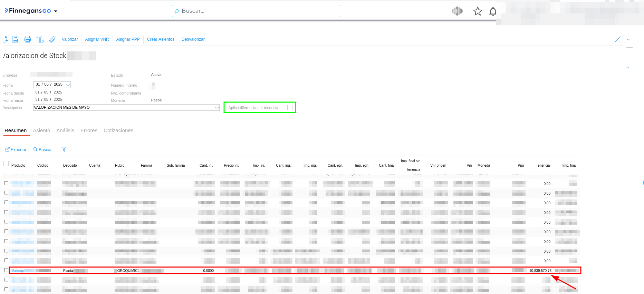Open the Fecha date picker dropdown
644x294 pixels.
[x=68, y=85]
